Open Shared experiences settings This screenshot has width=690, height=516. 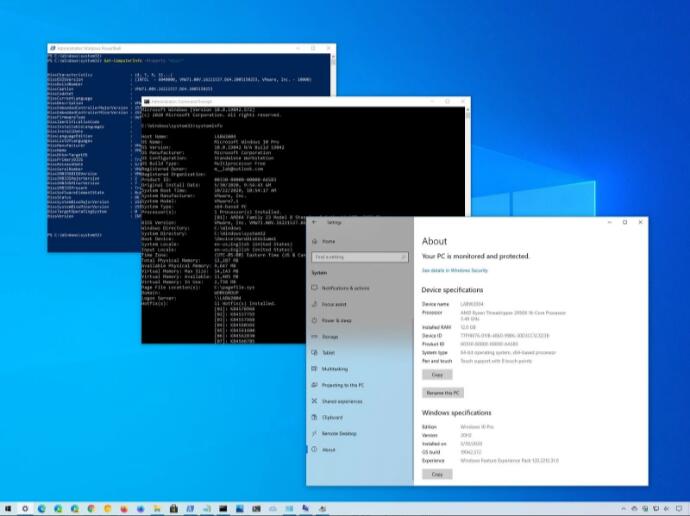(x=337, y=402)
